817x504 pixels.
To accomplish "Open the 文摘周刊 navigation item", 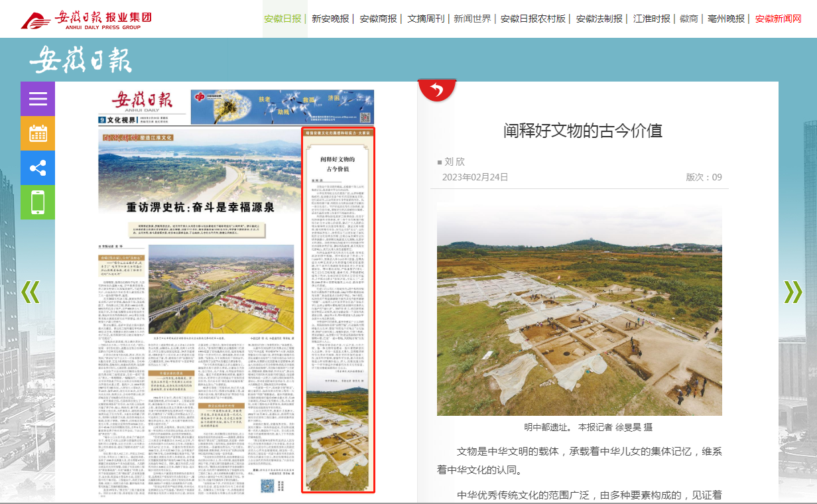I will point(426,19).
